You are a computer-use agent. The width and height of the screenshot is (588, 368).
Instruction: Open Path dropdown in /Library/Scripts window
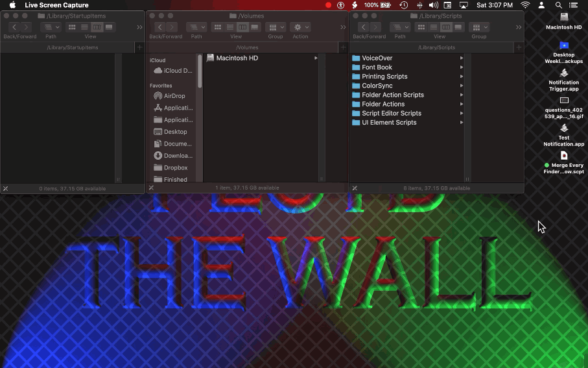click(x=400, y=27)
